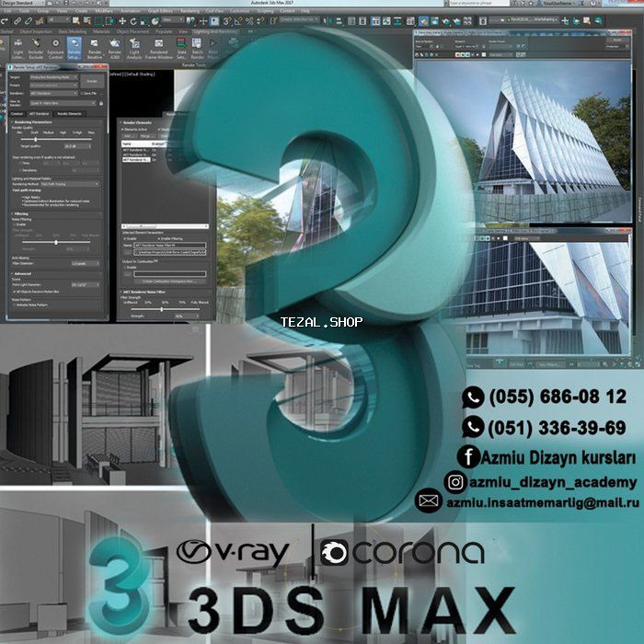Toggle Animate Noise Pattern checkbox
644x644 pixels.
coord(14,305)
